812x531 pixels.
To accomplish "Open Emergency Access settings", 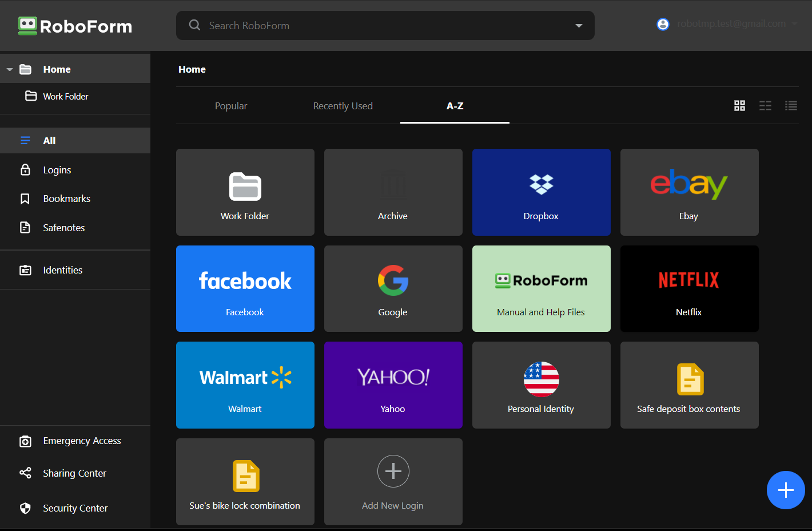I will click(82, 441).
